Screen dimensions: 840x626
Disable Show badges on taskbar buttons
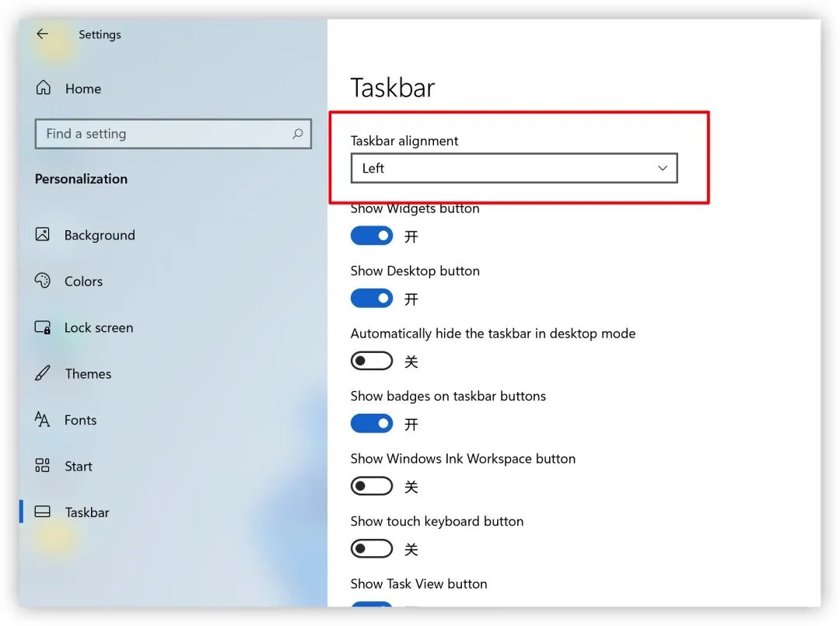pyautogui.click(x=372, y=423)
